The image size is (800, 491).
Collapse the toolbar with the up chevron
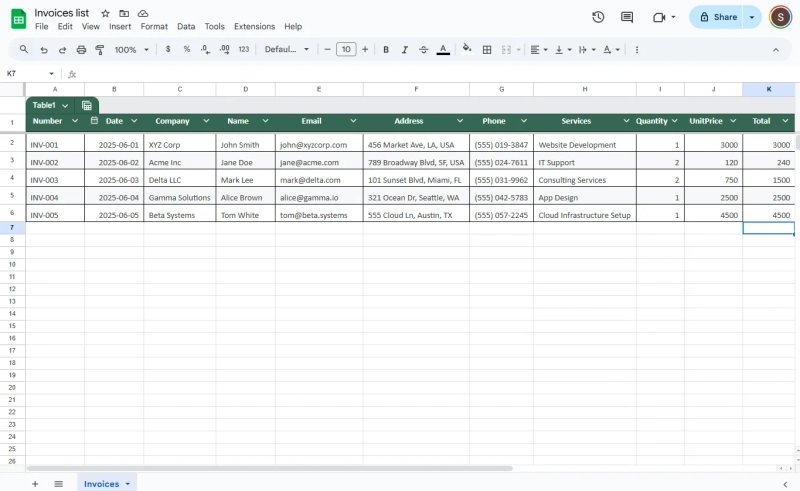click(x=776, y=50)
